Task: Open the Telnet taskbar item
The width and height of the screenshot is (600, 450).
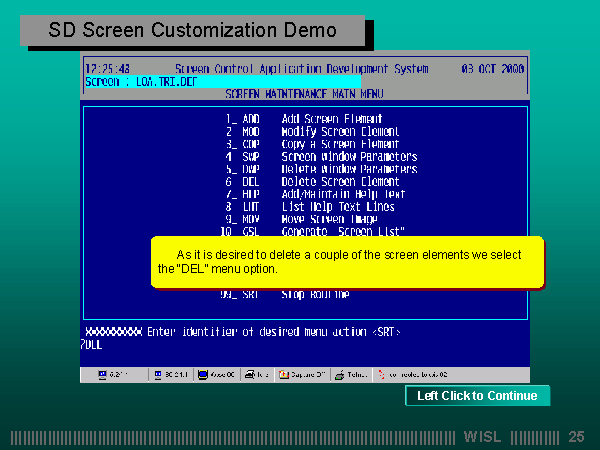Action: (x=352, y=375)
